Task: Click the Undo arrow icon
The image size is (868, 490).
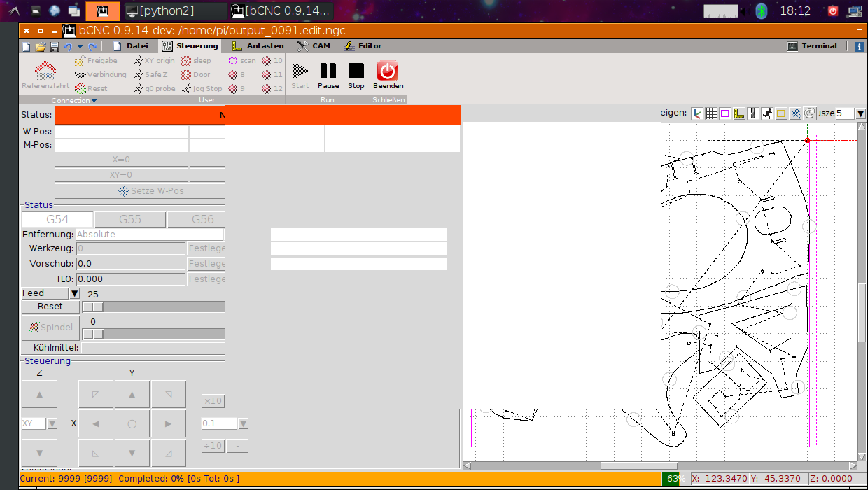Action: (68, 46)
